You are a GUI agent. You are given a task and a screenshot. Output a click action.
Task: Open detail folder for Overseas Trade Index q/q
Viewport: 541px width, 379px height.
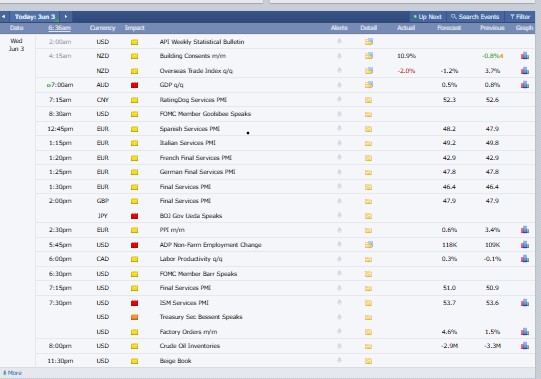[x=368, y=71]
